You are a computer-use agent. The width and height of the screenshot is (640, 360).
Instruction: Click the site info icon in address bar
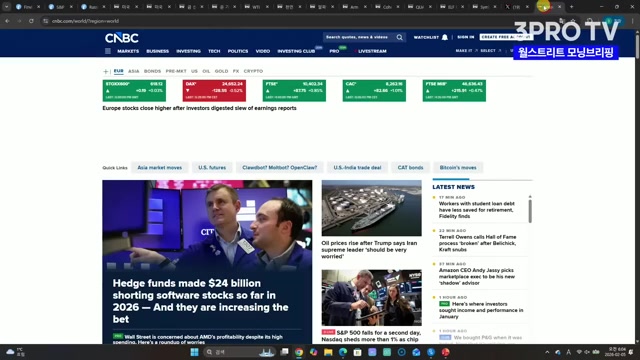tap(46, 21)
